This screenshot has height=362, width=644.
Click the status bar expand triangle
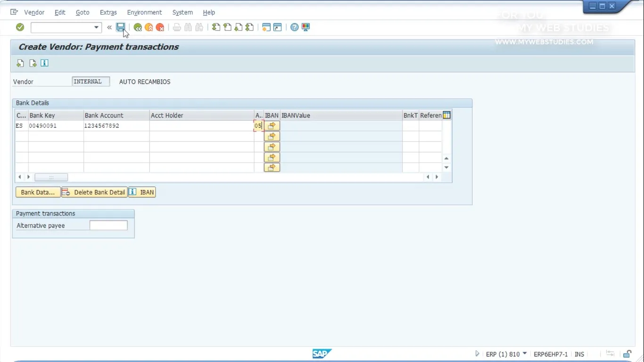(x=477, y=354)
